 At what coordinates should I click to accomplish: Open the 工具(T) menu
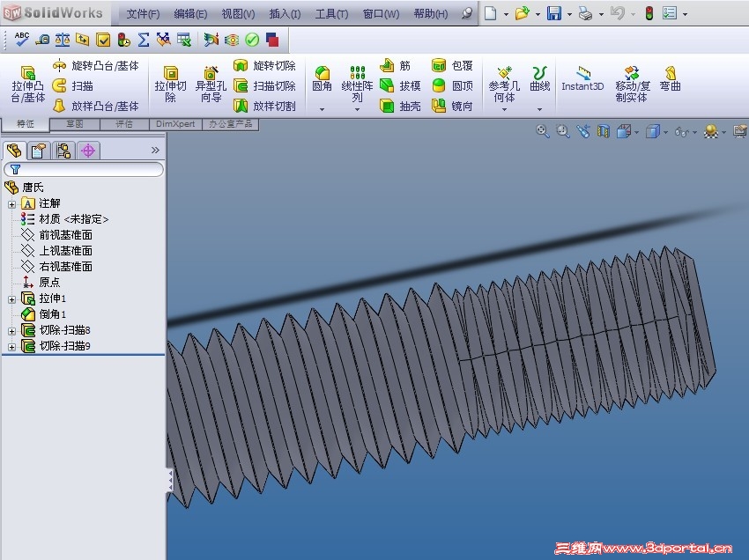[332, 14]
